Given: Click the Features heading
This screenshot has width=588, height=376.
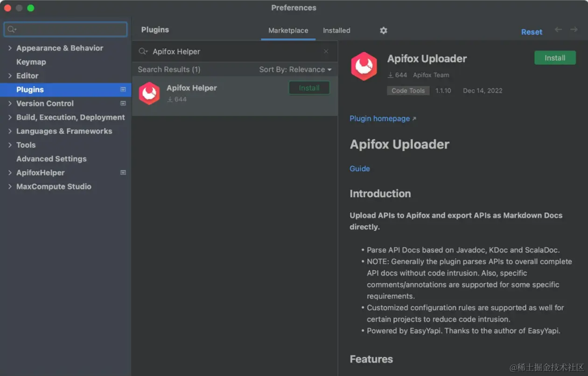Looking at the screenshot, I should click(371, 359).
